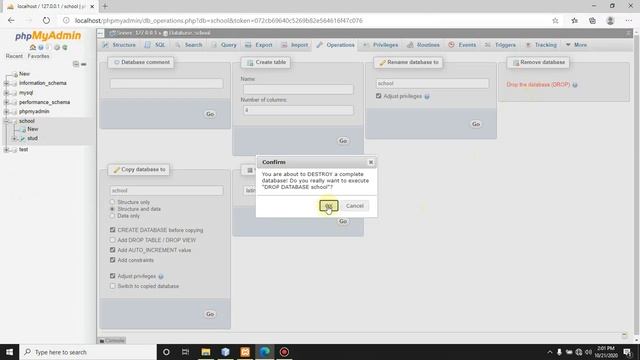Open the performance_schema database
This screenshot has width=640, height=360.
(44, 102)
